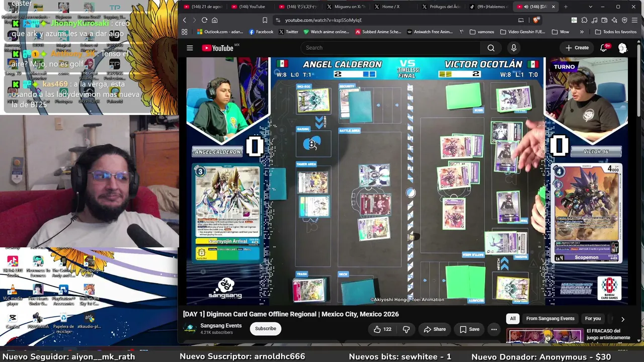Image resolution: width=644 pixels, height=362 pixels.
Task: Open the YouTube guide hamburger menu
Action: pos(190,48)
